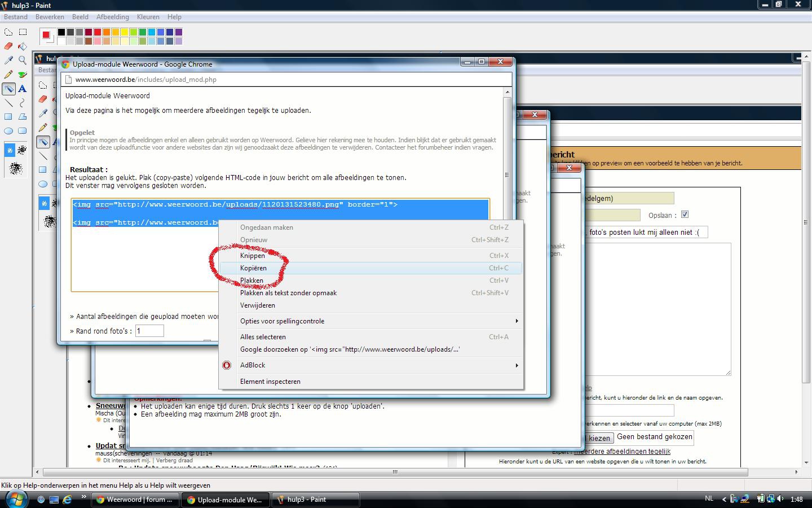Select the Pick Color eyedropper in the outer Paint toolbox
Image resolution: width=812 pixels, height=508 pixels.
(8, 60)
